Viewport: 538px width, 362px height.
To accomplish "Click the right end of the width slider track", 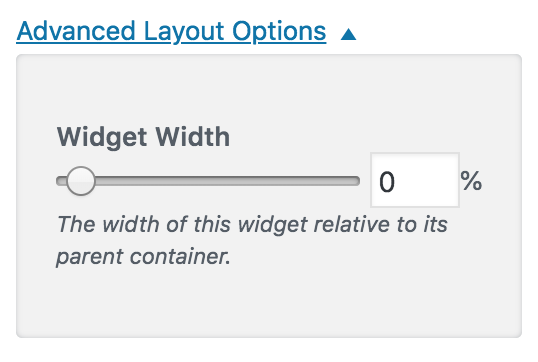I will point(355,181).
